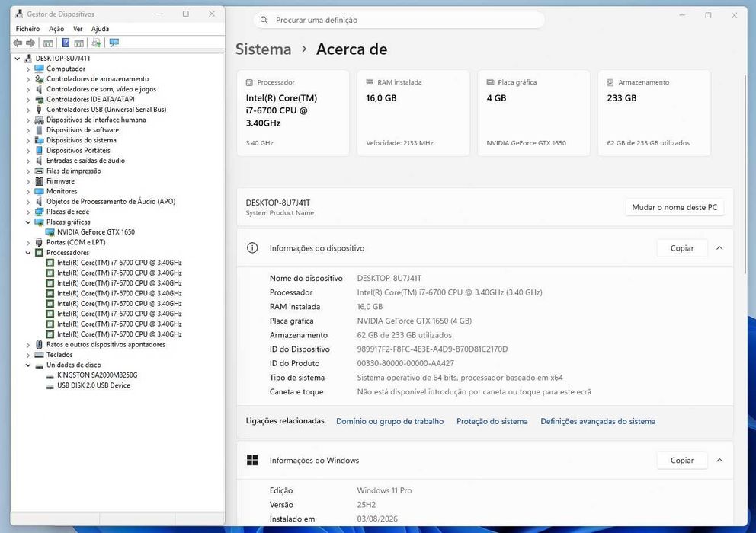
Task: Open the Ficheiro menu
Action: pos(27,29)
